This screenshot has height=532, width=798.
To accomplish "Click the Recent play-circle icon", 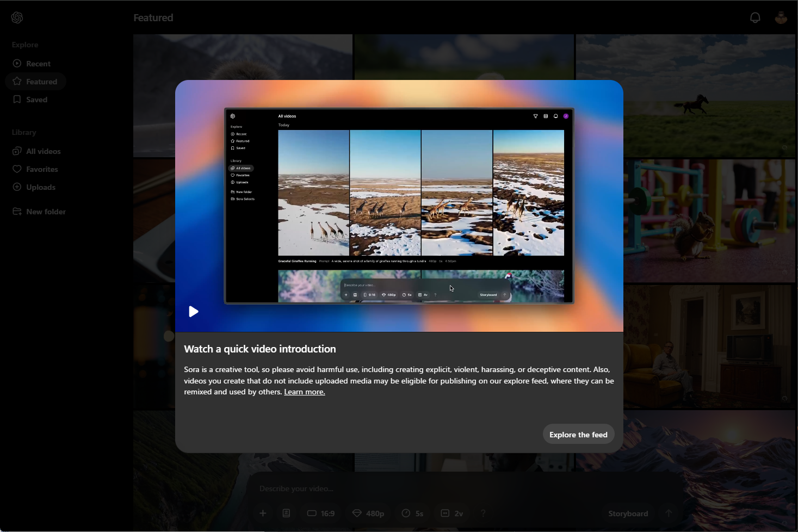I will click(17, 64).
